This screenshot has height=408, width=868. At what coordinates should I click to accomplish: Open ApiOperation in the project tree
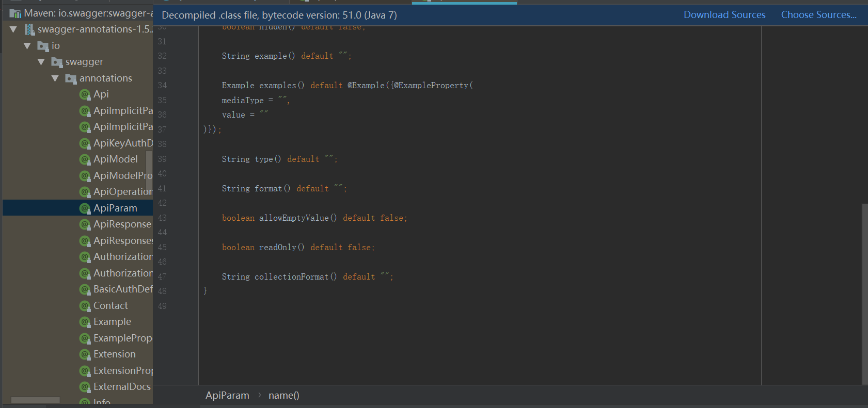[x=123, y=192]
